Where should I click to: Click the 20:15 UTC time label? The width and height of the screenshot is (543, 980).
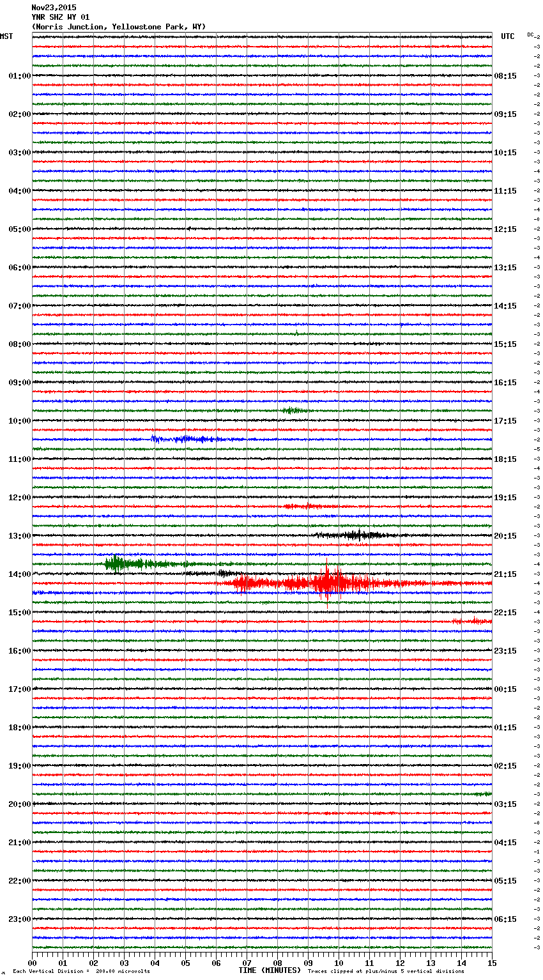pyautogui.click(x=505, y=536)
